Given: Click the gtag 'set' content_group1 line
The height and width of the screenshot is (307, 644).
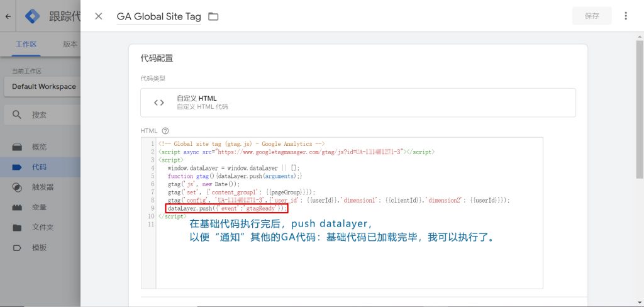Looking at the screenshot, I should point(241,192).
